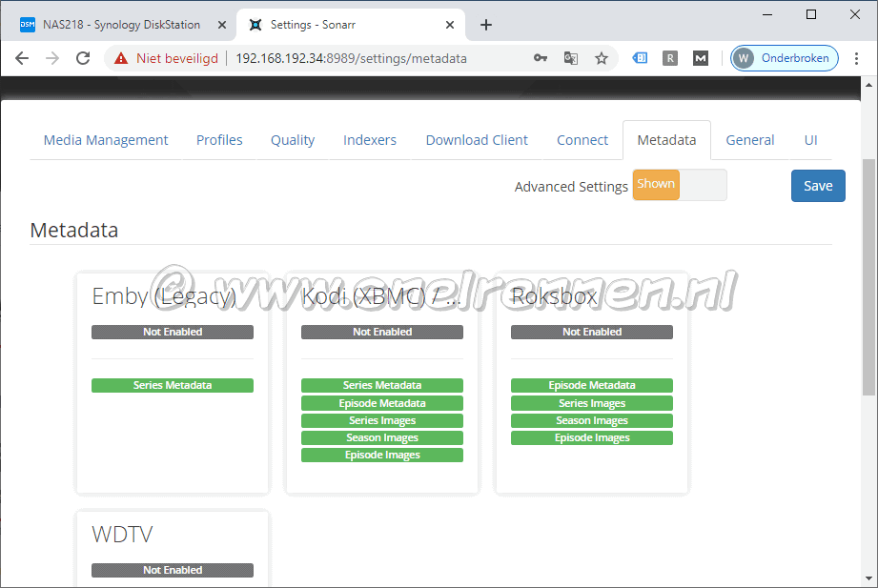878x588 pixels.
Task: Bookmark this page with the star
Action: [602, 58]
